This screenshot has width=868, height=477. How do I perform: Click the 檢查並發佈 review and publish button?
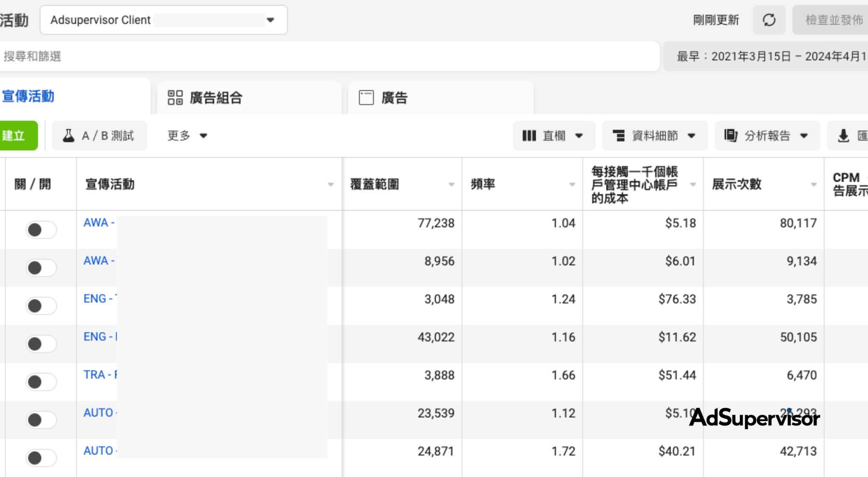pos(831,20)
